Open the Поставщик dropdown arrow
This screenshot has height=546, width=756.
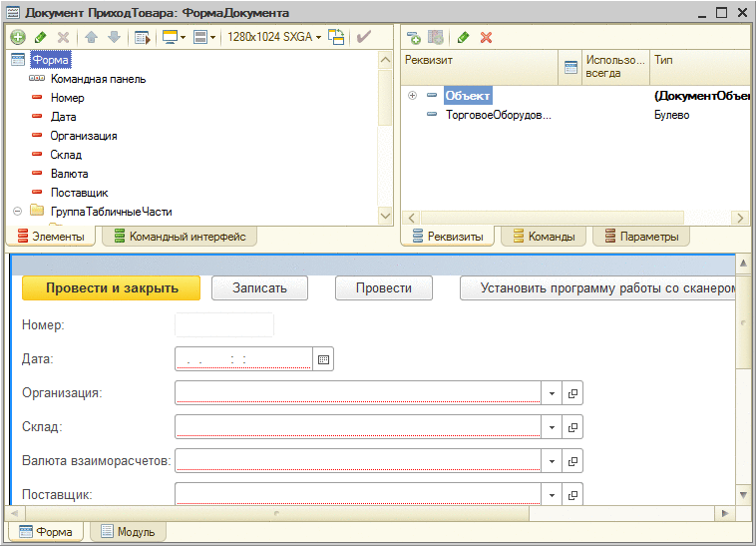pos(552,494)
